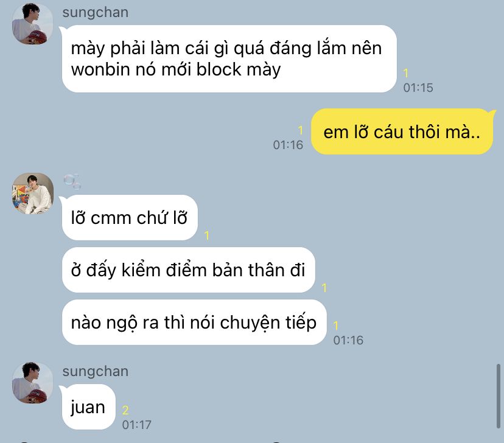This screenshot has height=443, width=504.
Task: Select the message mentioning wonbin block
Action: tap(229, 59)
